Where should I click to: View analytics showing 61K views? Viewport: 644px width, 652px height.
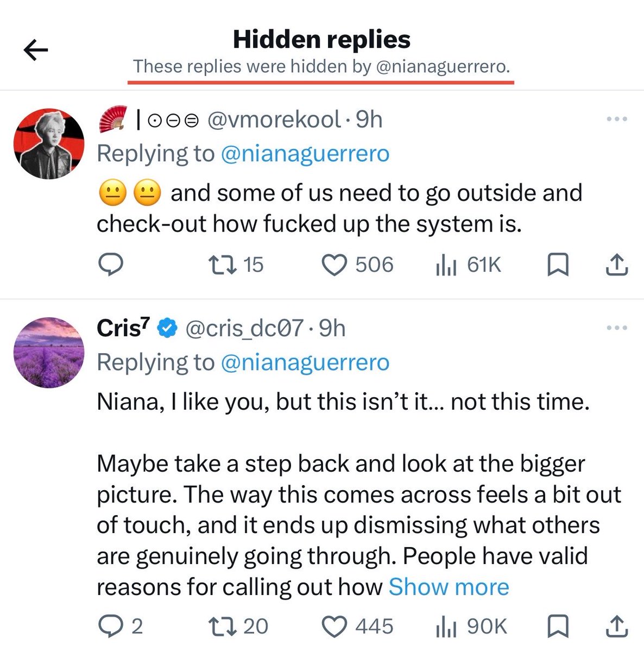click(469, 265)
